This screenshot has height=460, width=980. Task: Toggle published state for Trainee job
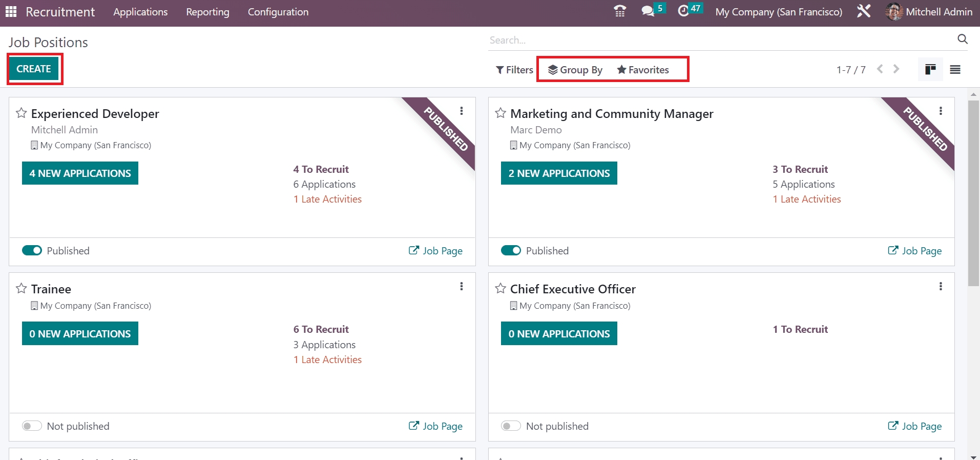(x=32, y=426)
